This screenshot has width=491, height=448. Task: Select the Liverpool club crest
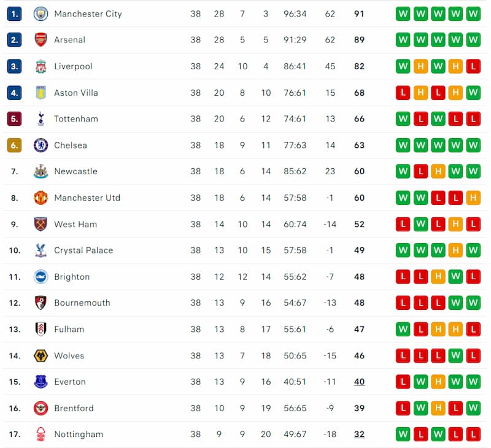[x=41, y=66]
